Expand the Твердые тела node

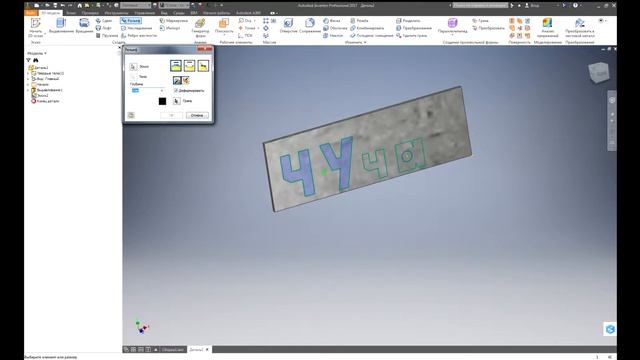click(29, 73)
